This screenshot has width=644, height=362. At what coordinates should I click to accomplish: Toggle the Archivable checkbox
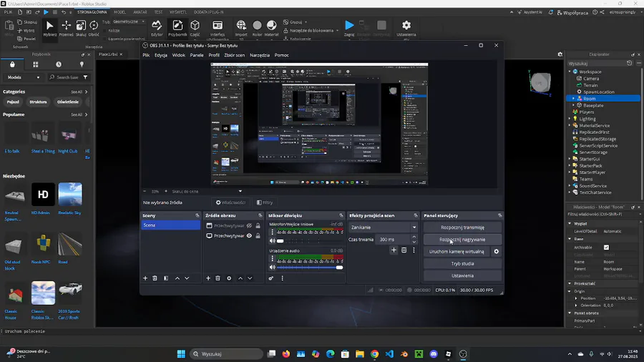click(x=606, y=248)
